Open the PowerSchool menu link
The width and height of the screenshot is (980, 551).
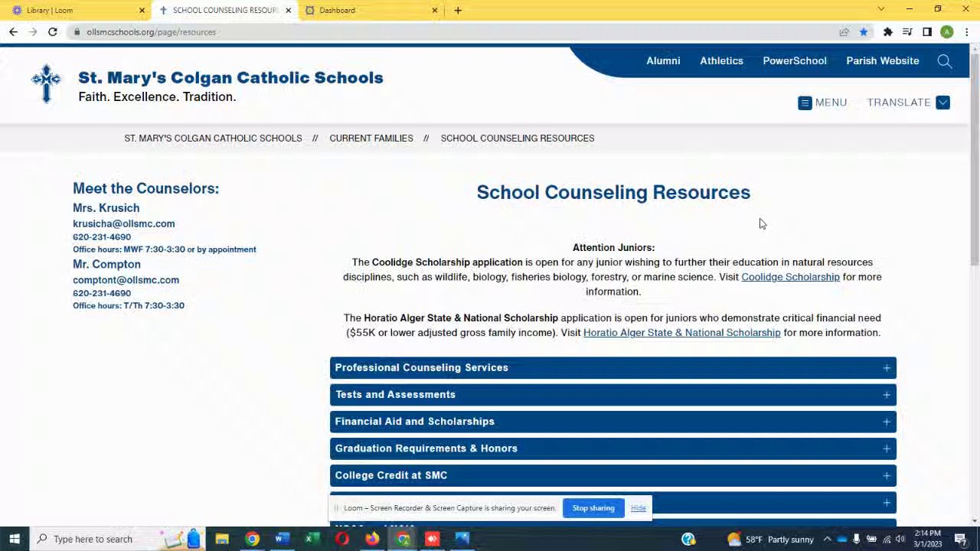(795, 60)
